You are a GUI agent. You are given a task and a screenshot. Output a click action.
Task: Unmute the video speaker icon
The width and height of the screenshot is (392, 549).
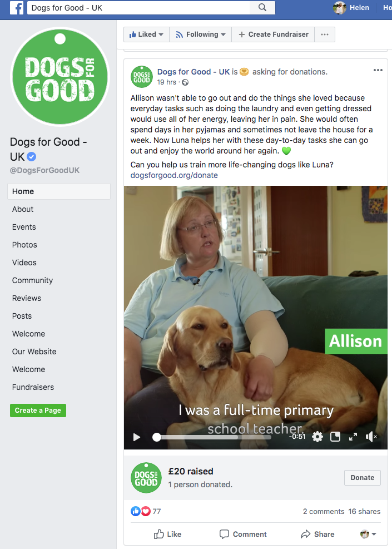point(371,437)
